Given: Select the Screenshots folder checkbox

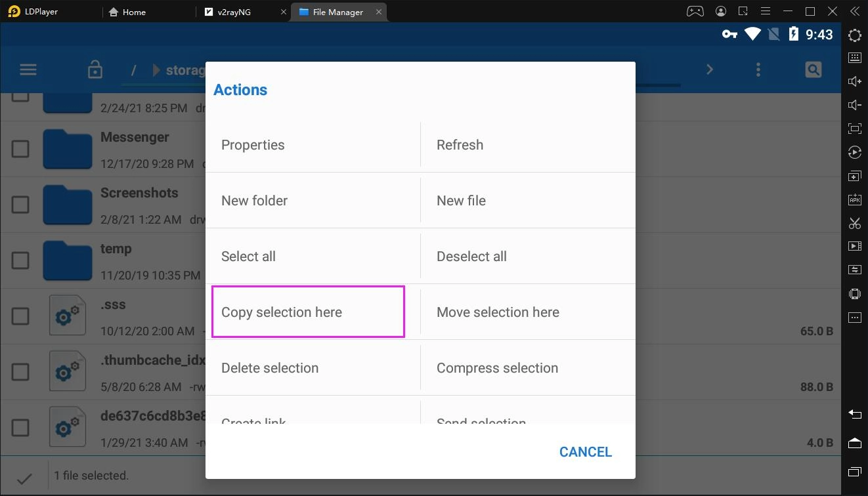Looking at the screenshot, I should [20, 205].
